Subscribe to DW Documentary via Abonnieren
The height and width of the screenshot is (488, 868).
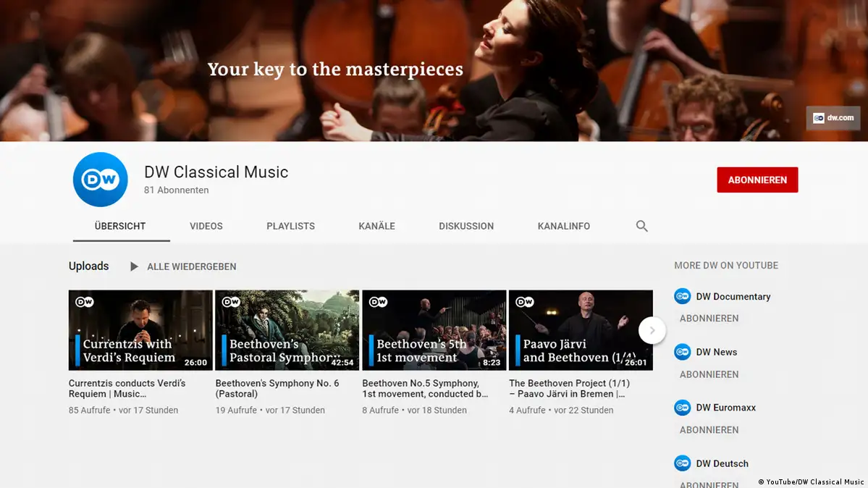(709, 319)
